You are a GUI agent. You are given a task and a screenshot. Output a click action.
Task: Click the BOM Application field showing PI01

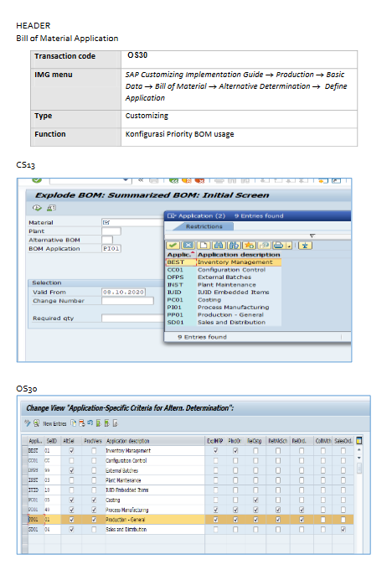pos(111,249)
